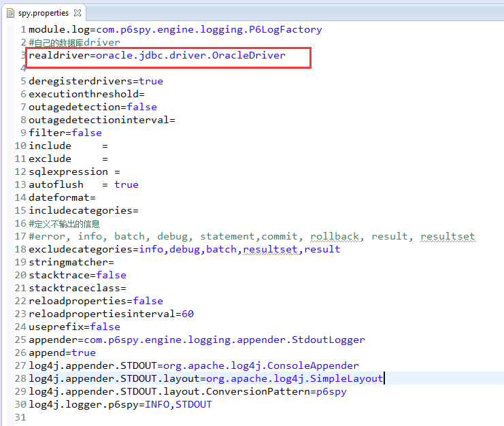The image size is (504, 426).
Task: Click the StdoutLogger appender value
Action: [224, 340]
